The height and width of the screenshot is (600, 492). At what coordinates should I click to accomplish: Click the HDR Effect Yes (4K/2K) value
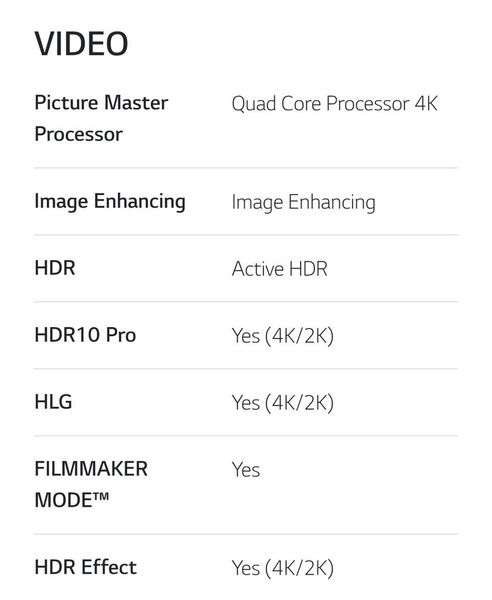[x=283, y=568]
